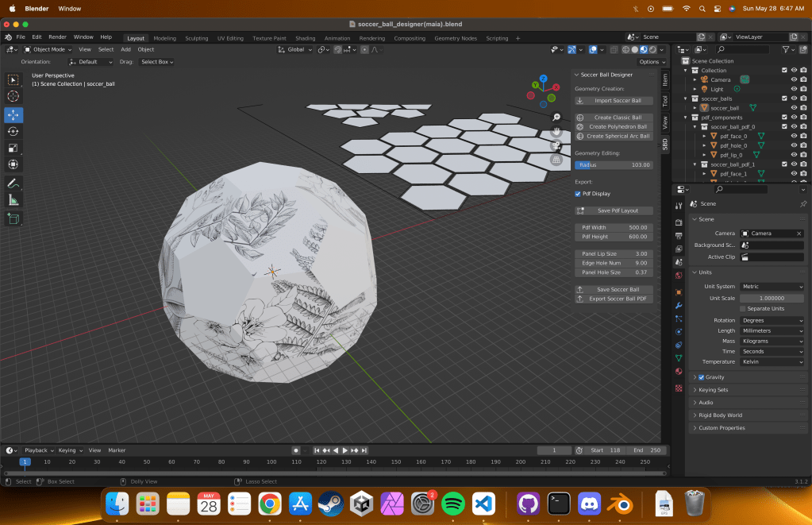Select the Measure tool

[x=13, y=200]
